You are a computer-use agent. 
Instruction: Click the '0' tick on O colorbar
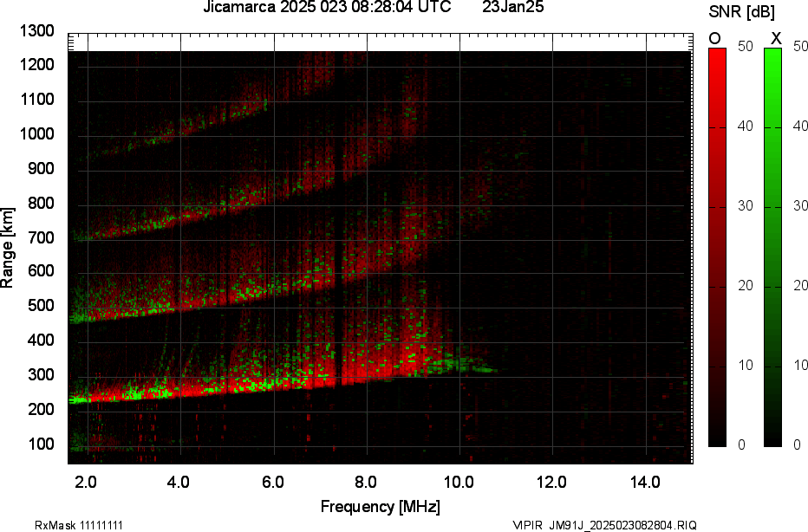741,445
